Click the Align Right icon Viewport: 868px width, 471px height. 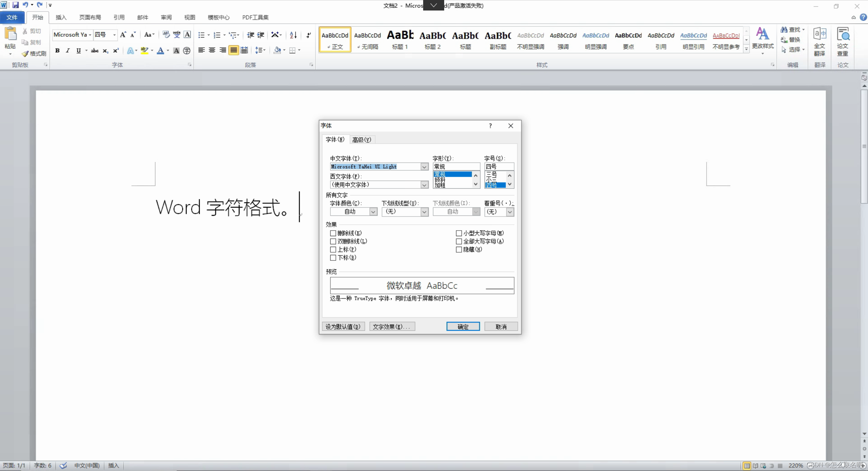[x=223, y=50]
